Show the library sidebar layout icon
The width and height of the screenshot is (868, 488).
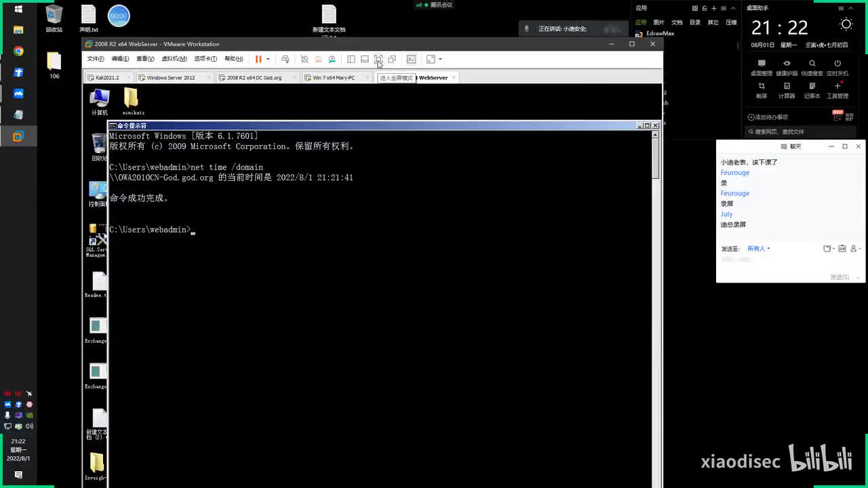(351, 59)
